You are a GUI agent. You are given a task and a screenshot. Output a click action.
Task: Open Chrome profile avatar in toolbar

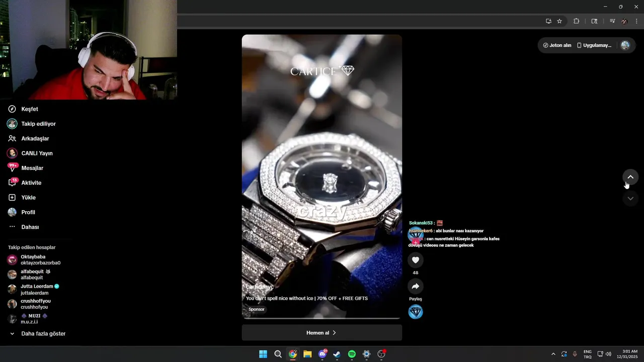click(x=624, y=21)
